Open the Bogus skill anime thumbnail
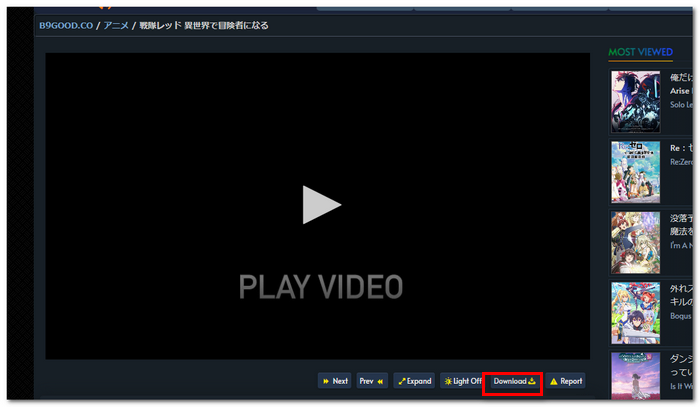 pyautogui.click(x=636, y=313)
